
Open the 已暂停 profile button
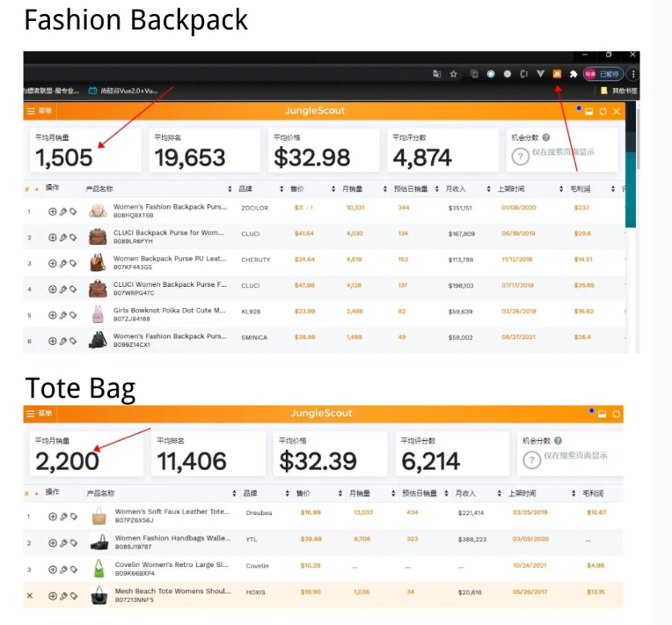[x=603, y=74]
